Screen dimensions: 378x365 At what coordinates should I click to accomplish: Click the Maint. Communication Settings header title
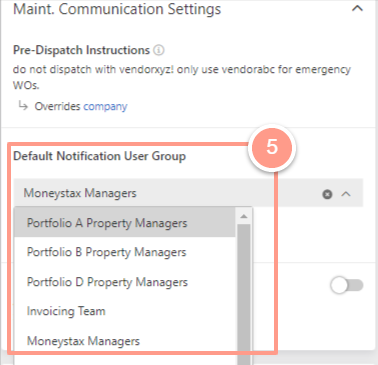(117, 9)
